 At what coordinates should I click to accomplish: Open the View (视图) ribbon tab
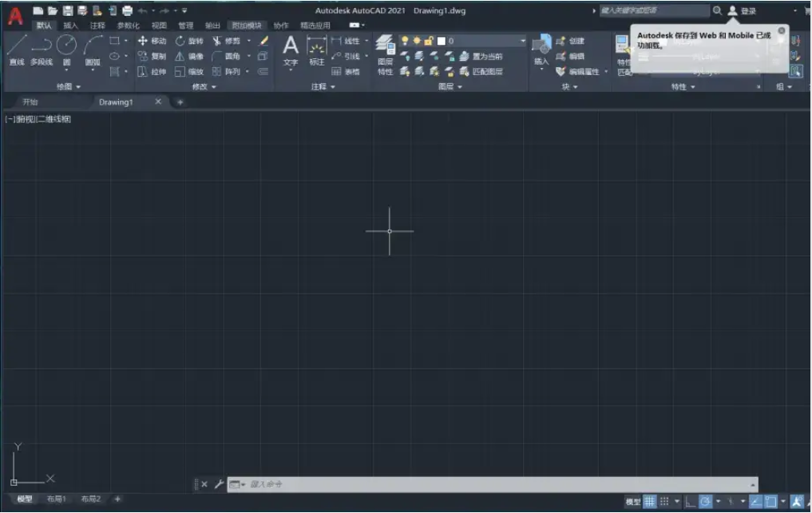pyautogui.click(x=159, y=26)
